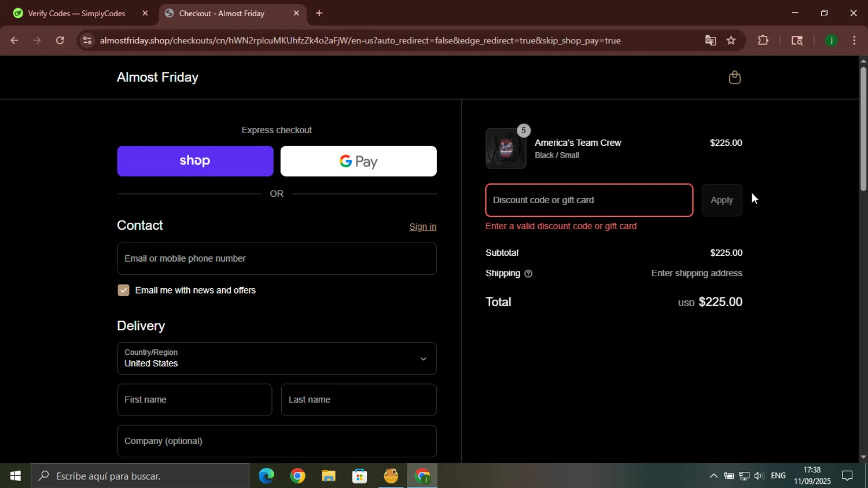Focus the First name field
The width and height of the screenshot is (868, 488).
pyautogui.click(x=194, y=400)
